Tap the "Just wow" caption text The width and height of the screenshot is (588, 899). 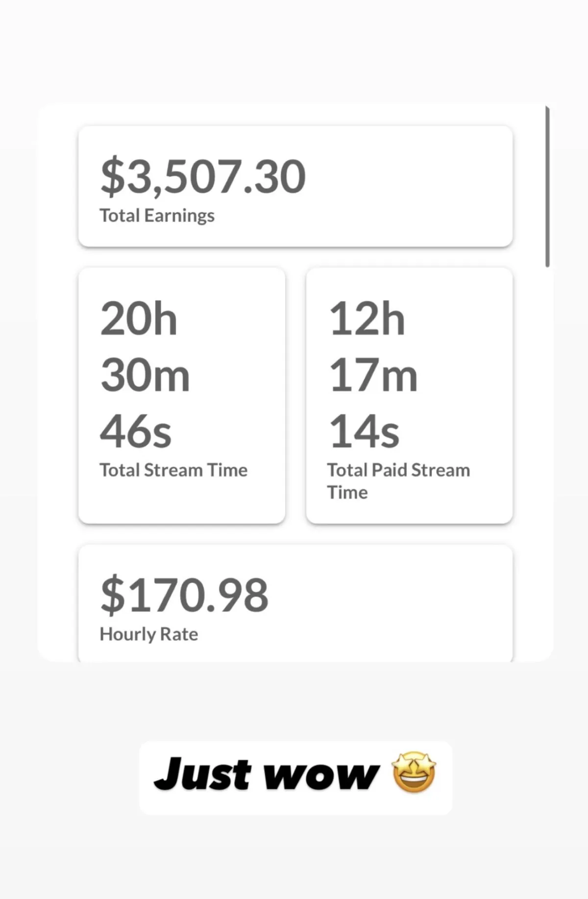coord(267,774)
